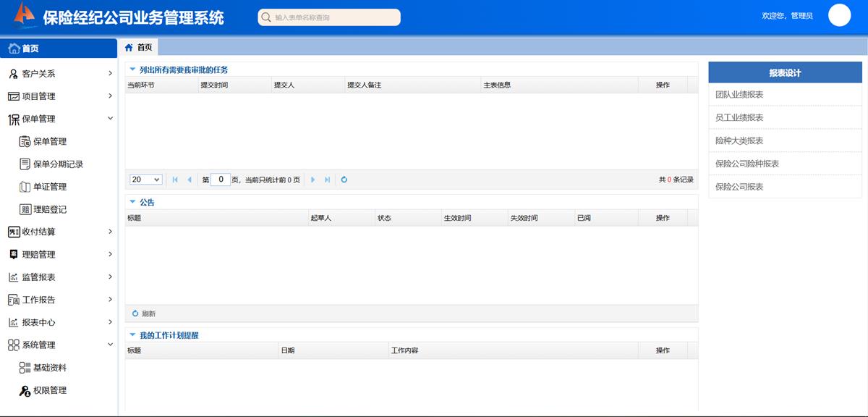The image size is (868, 417).
Task: Open 保单分期记录 menu item
Action: (x=59, y=164)
